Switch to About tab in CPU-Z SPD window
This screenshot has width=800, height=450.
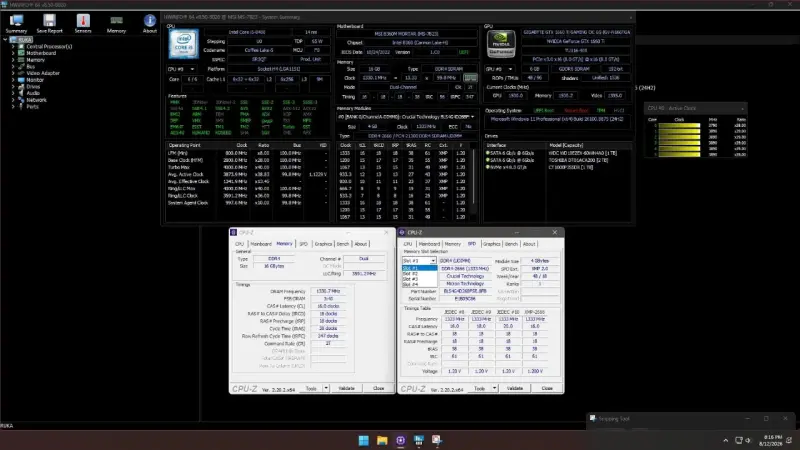pyautogui.click(x=529, y=244)
